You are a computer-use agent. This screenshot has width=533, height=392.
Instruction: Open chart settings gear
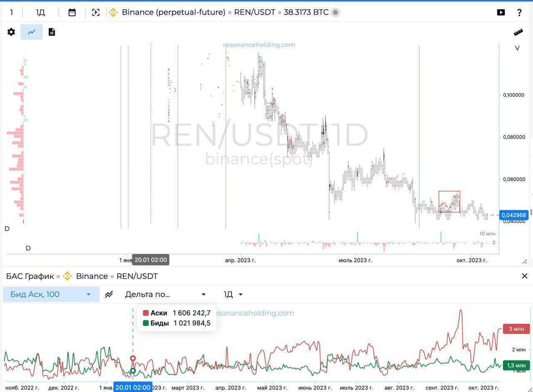click(x=11, y=32)
